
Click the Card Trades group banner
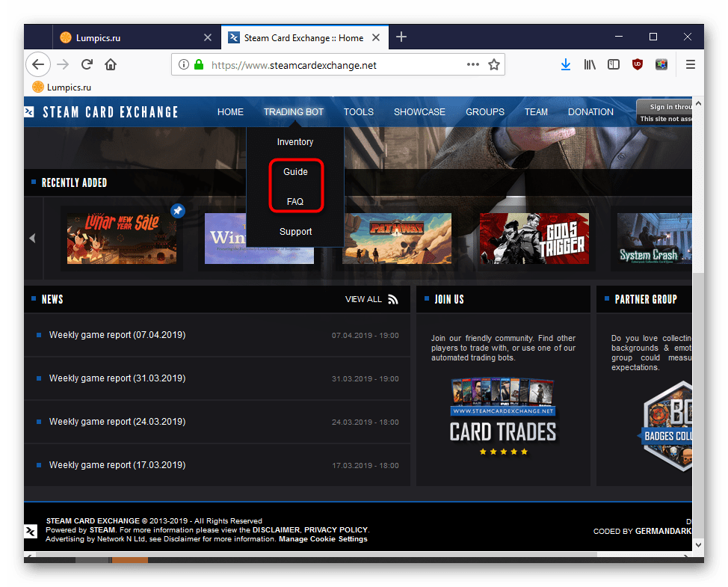(x=503, y=417)
